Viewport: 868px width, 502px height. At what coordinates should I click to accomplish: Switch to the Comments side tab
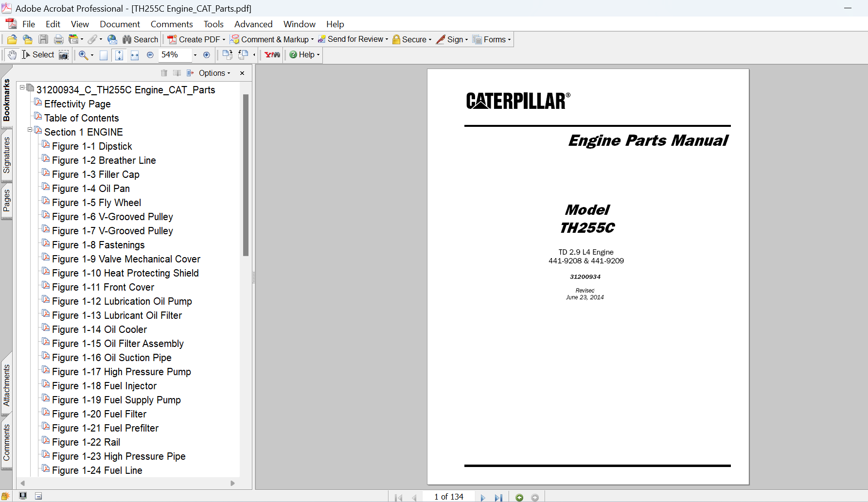pos(6,442)
